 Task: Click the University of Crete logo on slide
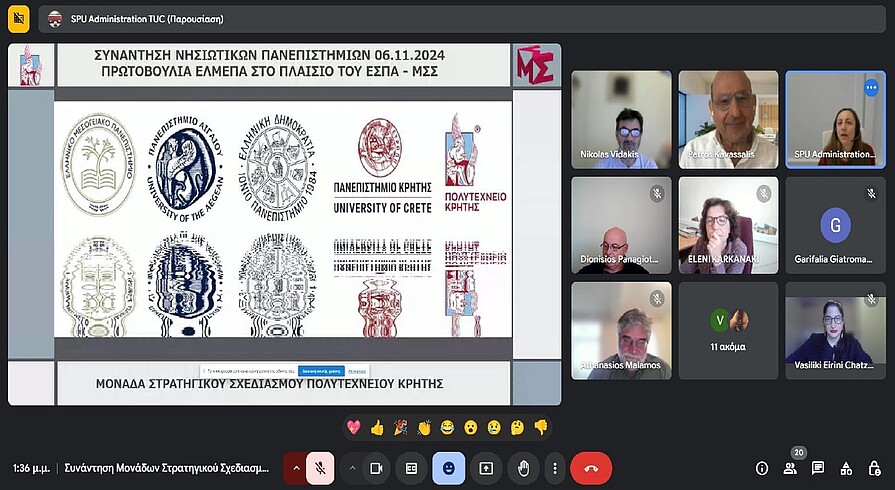click(x=382, y=166)
